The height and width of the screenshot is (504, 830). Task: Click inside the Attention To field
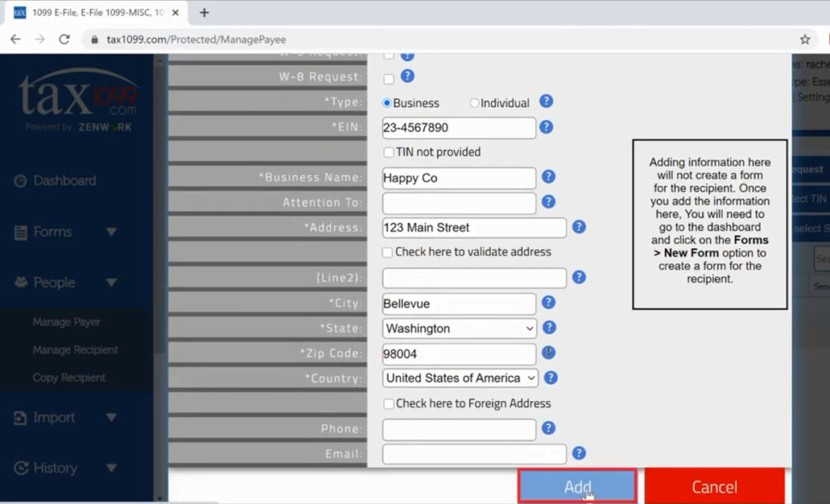459,203
